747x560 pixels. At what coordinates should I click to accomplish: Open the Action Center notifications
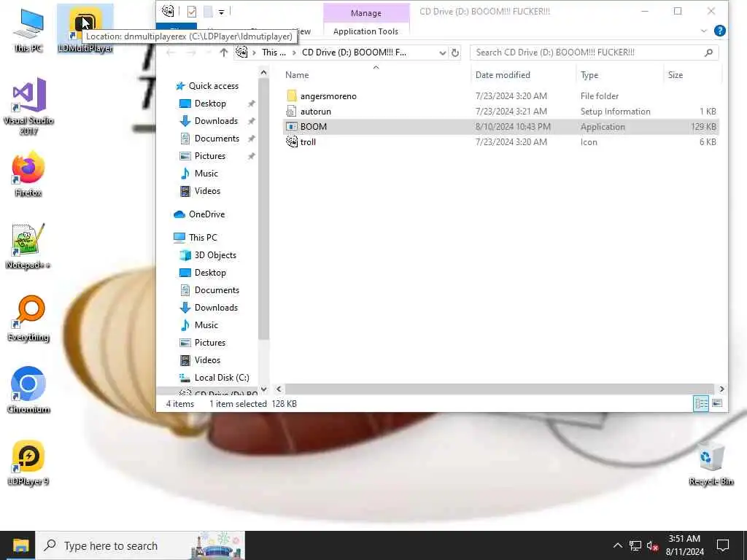(x=723, y=545)
